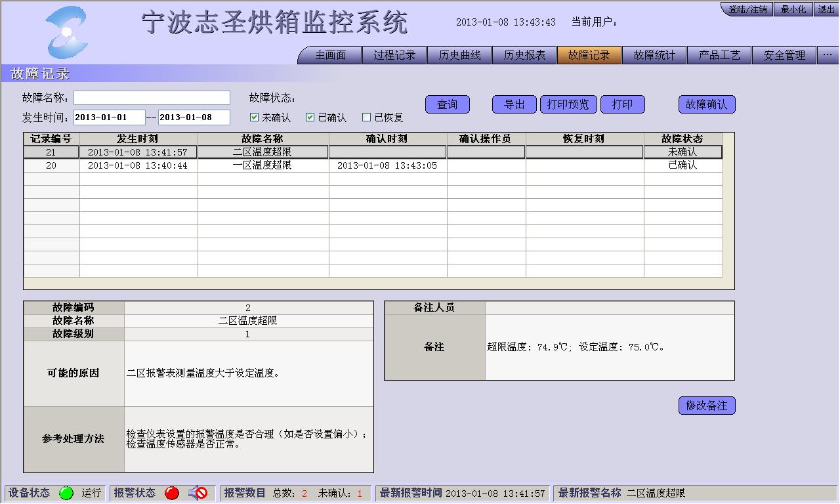Click the blue company logo icon

pyautogui.click(x=66, y=32)
